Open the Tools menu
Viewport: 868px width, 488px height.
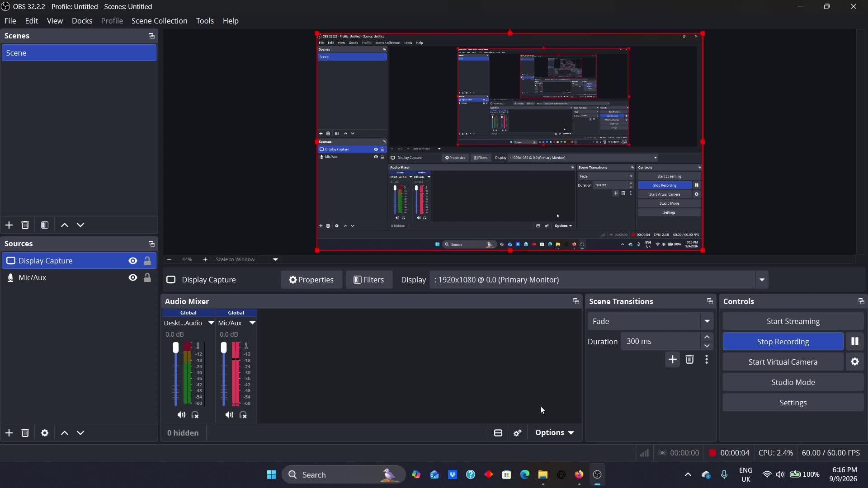coord(205,21)
